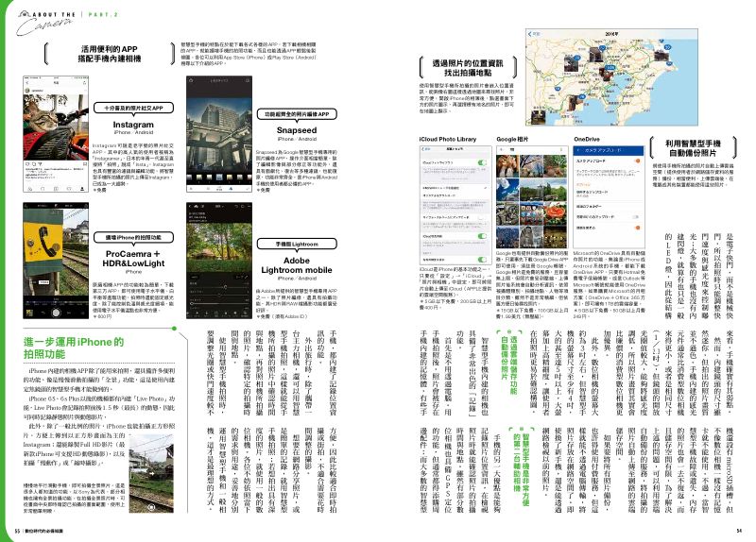Enable OneDrive's gray off switch
Viewport: 756px width, 542px height.
point(637,217)
